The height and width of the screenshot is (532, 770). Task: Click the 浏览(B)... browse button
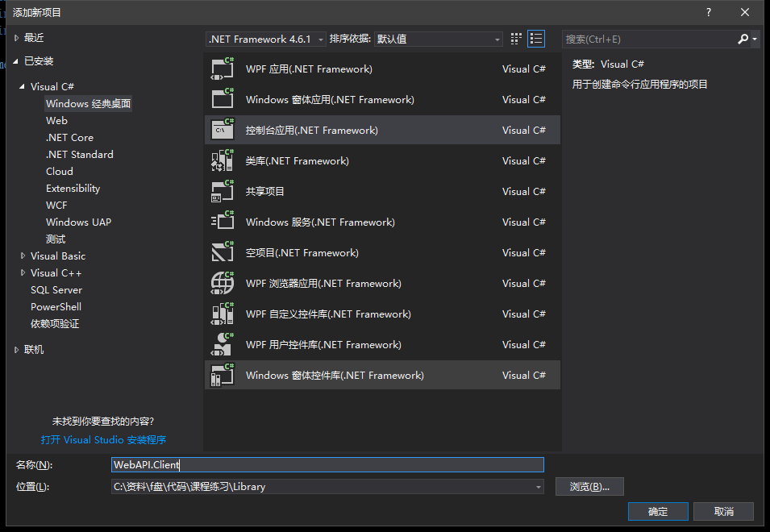pos(589,487)
